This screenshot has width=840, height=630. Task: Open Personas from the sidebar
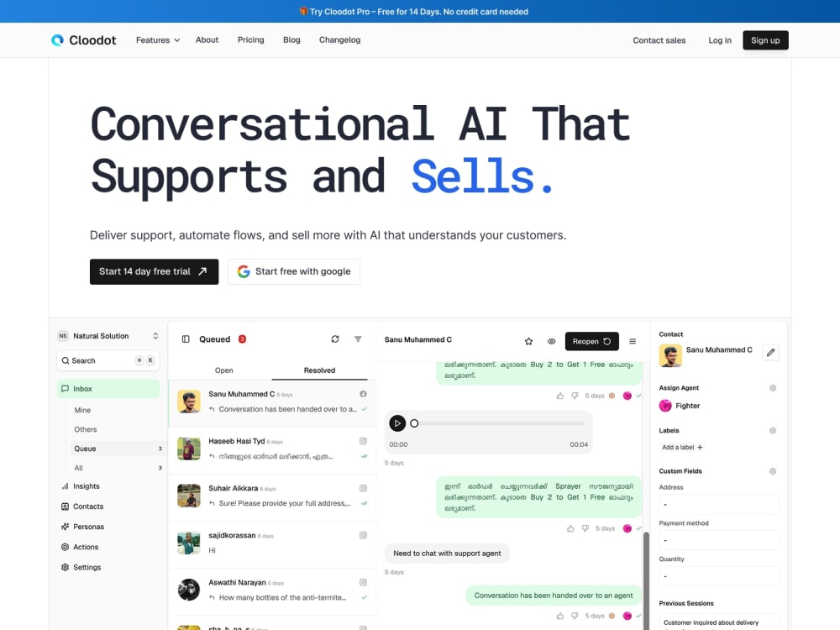coord(82,527)
